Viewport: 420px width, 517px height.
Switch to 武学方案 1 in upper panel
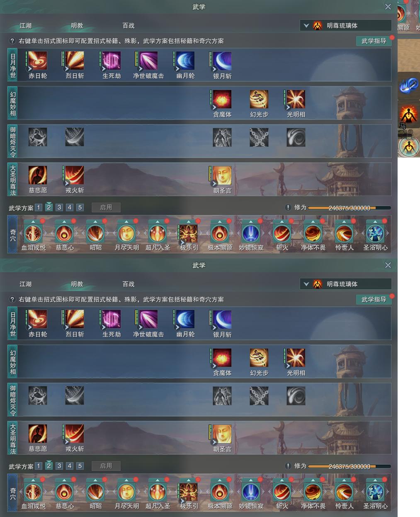click(39, 207)
